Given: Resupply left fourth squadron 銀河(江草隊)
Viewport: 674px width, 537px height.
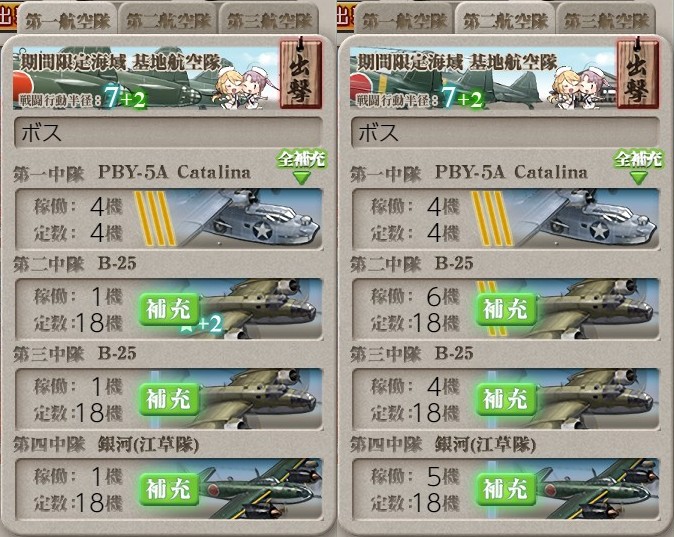Looking at the screenshot, I should [x=169, y=489].
